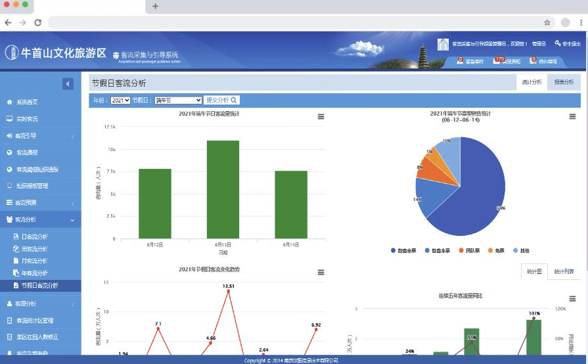Bookmark this page with the star icon

[x=547, y=22]
